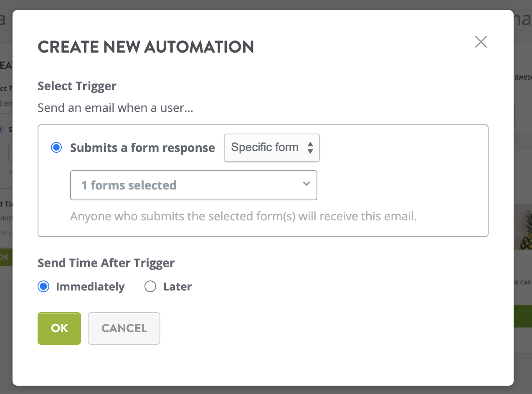Click dimmed green button behind dialog's right edge
The width and height of the screenshot is (532, 394).
[523, 316]
